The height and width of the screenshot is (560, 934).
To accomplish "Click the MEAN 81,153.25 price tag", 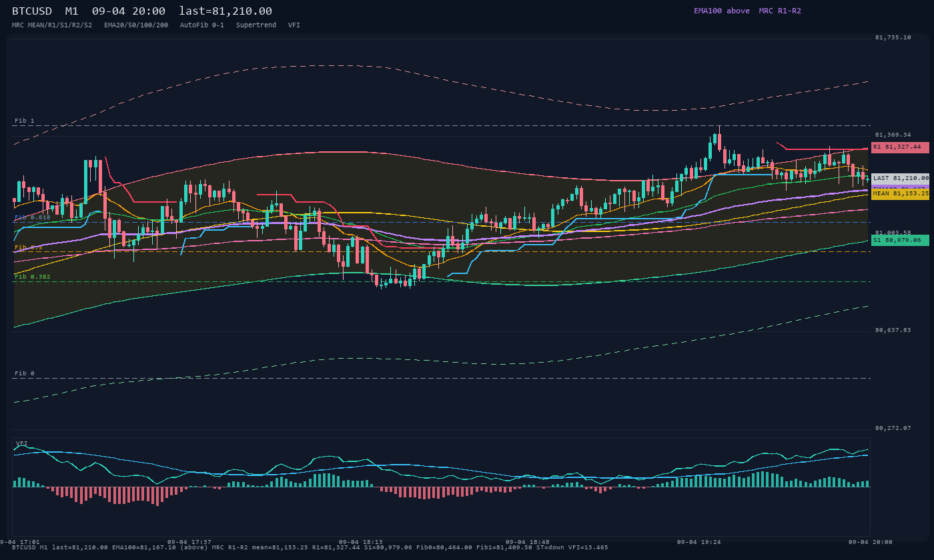I will 900,194.
